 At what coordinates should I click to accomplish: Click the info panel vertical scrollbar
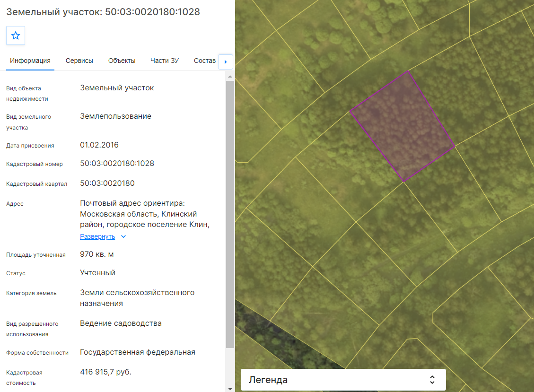point(230,214)
